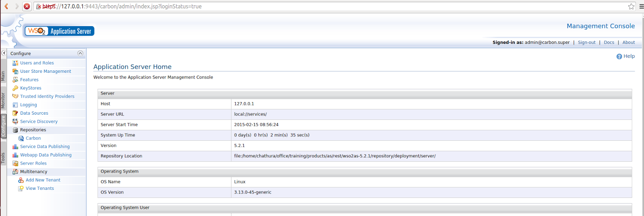
Task: Click the browser forward arrow
Action: [17, 6]
